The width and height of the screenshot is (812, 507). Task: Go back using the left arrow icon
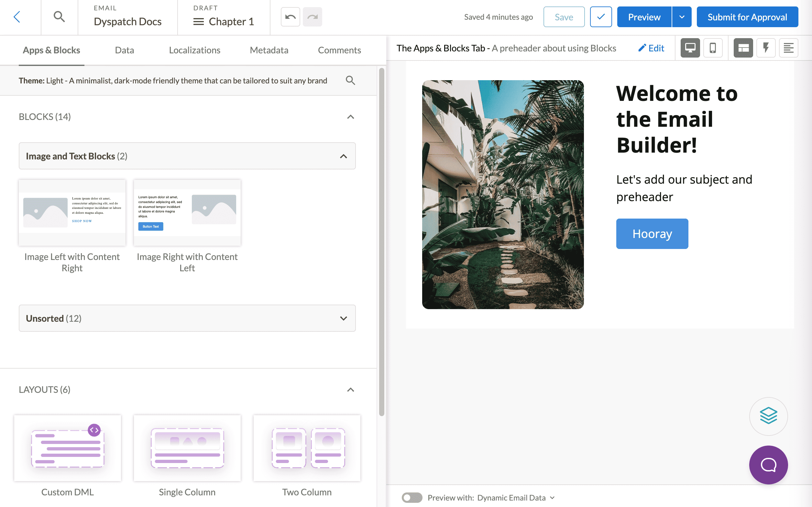pos(17,17)
